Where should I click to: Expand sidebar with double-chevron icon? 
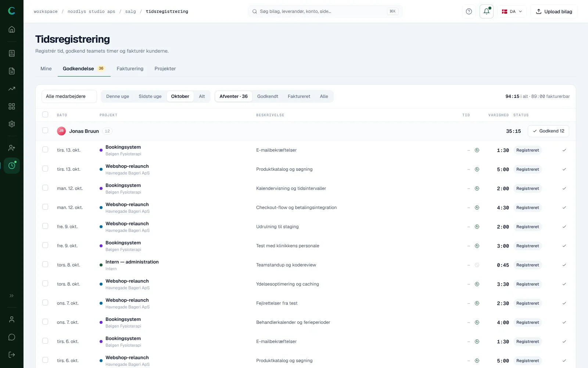(x=12, y=296)
